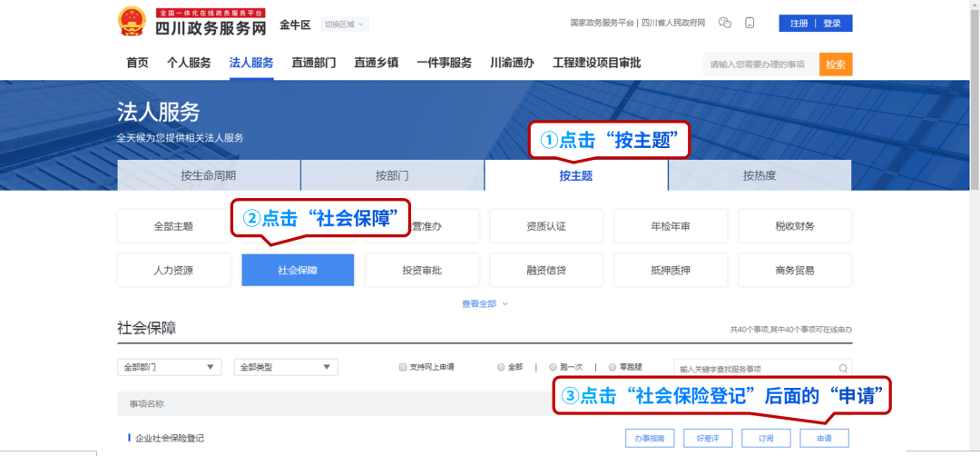Click the national emblem logo
980x456 pixels.
point(132,22)
